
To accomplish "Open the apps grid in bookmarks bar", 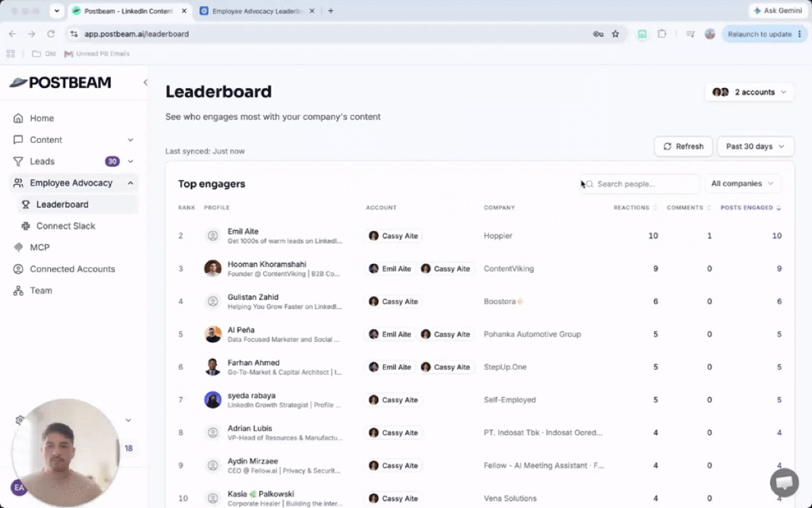I will coord(10,54).
